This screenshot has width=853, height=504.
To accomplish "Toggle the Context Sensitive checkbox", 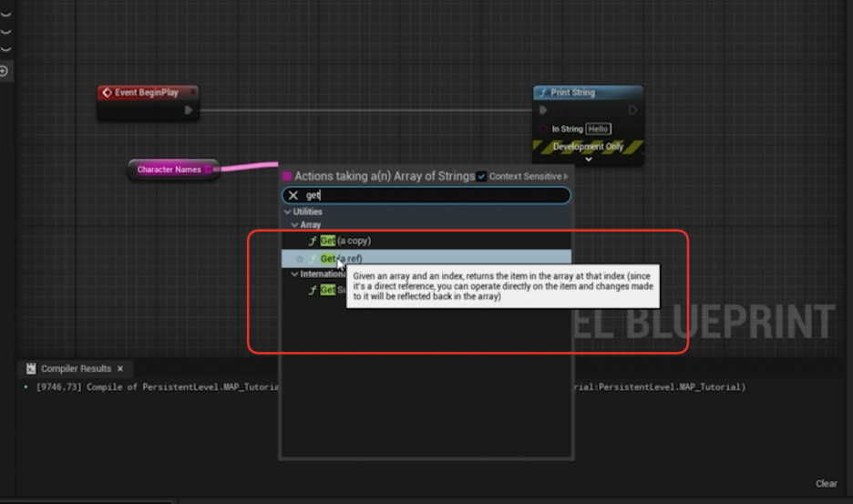I will click(x=481, y=176).
